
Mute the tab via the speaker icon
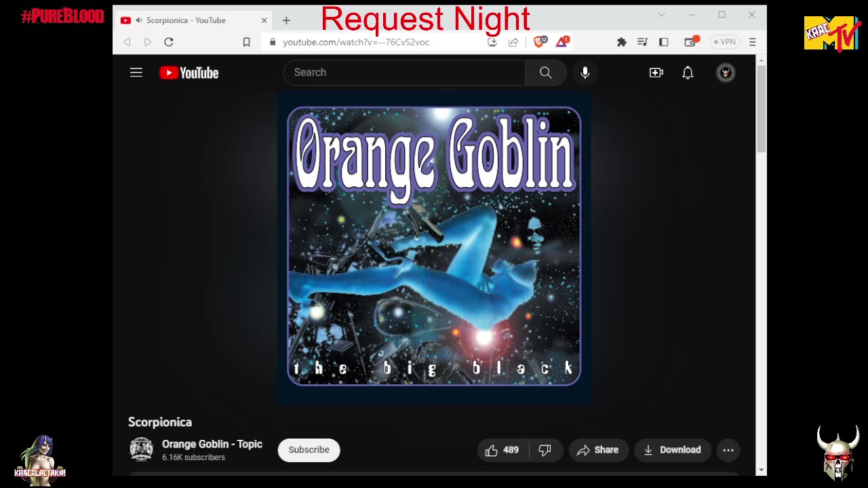[138, 20]
